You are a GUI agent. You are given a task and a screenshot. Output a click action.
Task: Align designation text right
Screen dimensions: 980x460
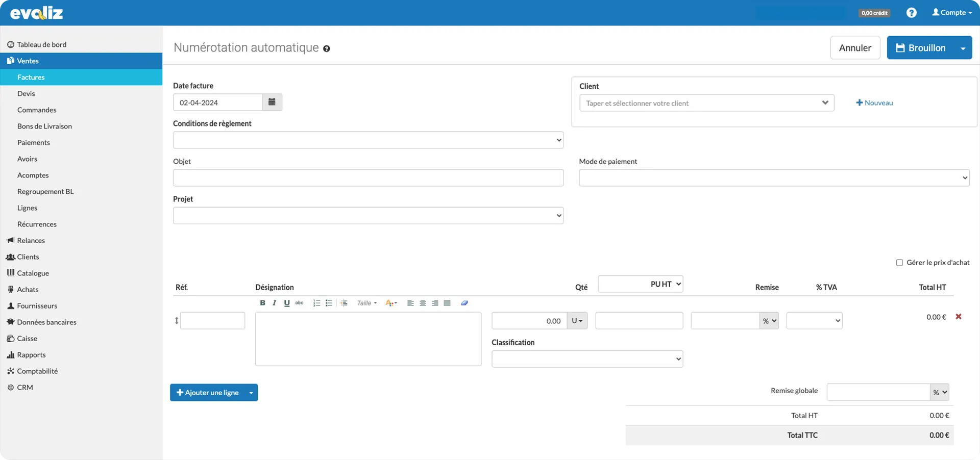click(x=435, y=303)
